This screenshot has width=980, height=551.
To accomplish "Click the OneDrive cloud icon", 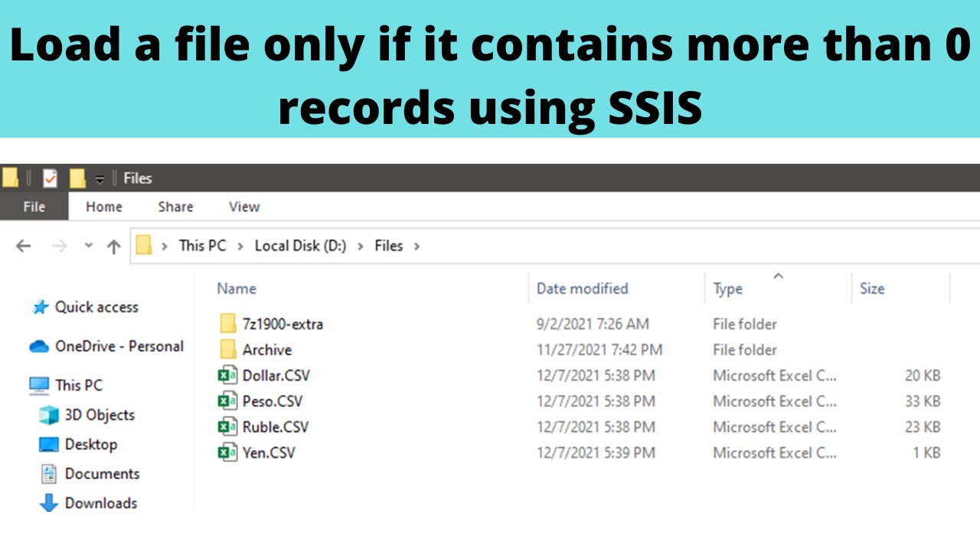I will [39, 347].
